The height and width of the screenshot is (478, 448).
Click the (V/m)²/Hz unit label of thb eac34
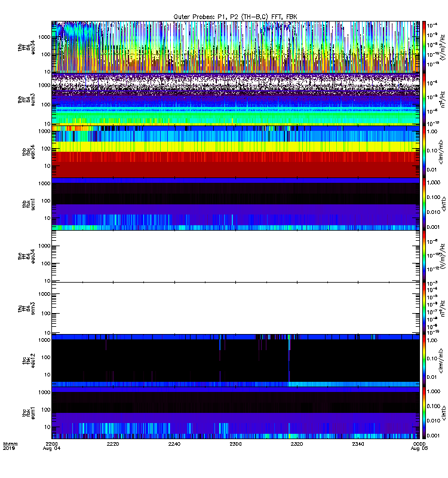(443, 47)
